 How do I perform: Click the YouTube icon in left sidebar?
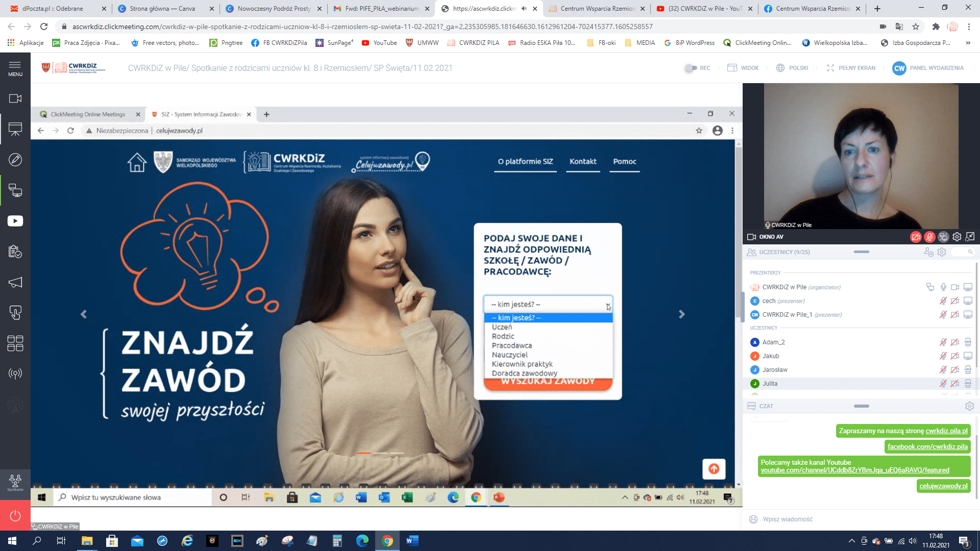tap(15, 221)
